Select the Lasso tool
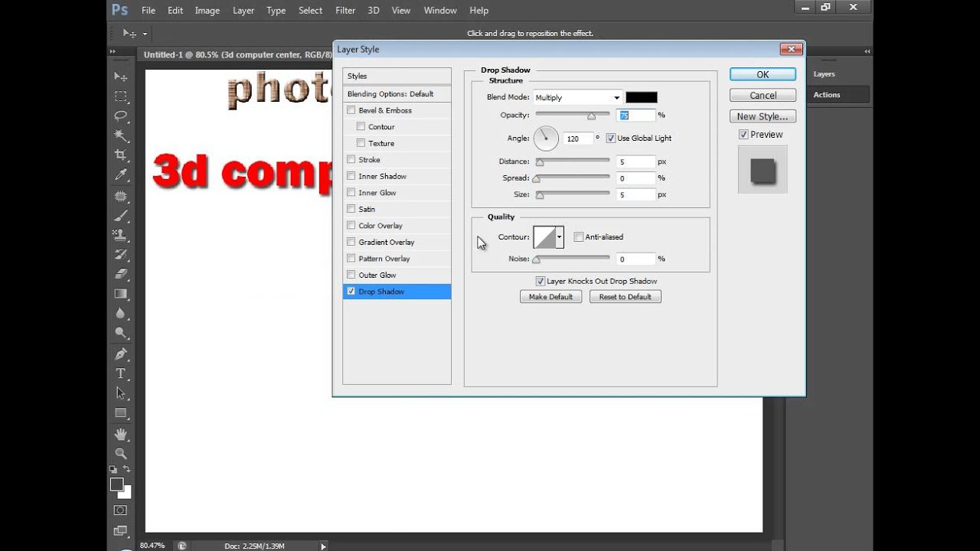The height and width of the screenshot is (551, 980). pyautogui.click(x=121, y=116)
